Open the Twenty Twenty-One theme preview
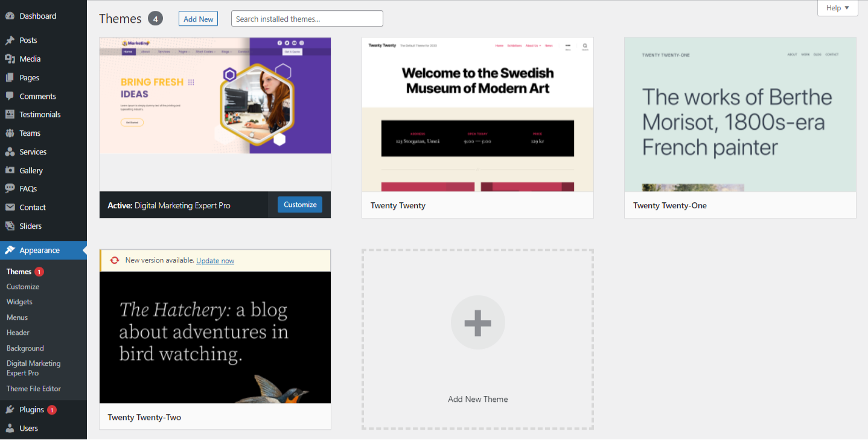 [x=740, y=115]
